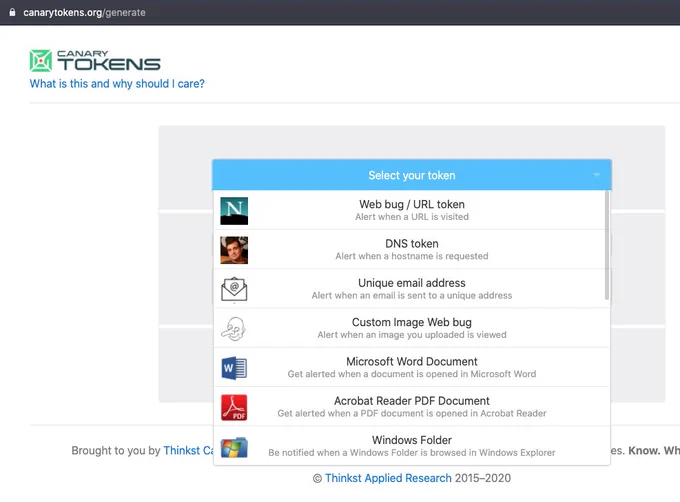Choose Windows Folder option
The width and height of the screenshot is (680, 502).
click(x=412, y=446)
